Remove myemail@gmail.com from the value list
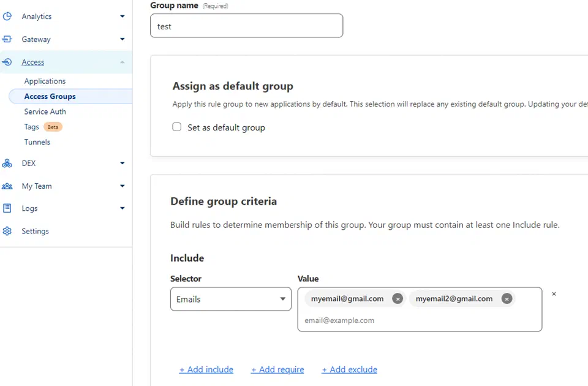This screenshot has width=588, height=386. pos(398,298)
